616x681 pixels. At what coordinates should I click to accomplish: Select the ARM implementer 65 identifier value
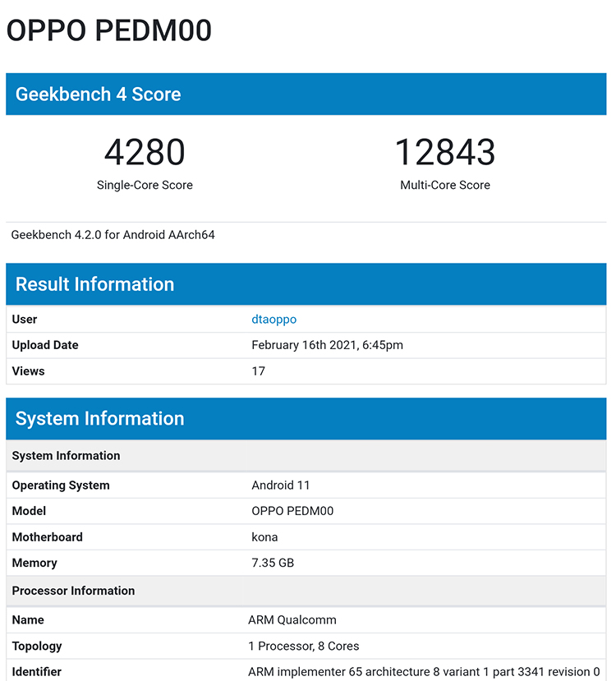(424, 672)
